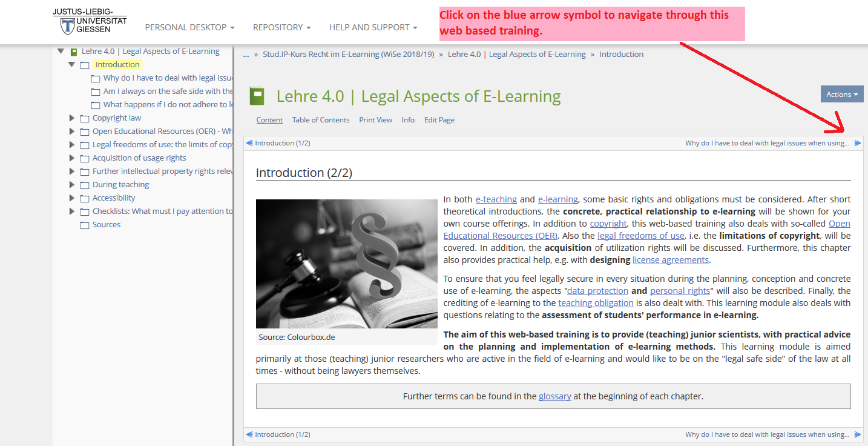The image size is (868, 446).
Task: Click the top-right blue next arrow
Action: [x=857, y=144]
